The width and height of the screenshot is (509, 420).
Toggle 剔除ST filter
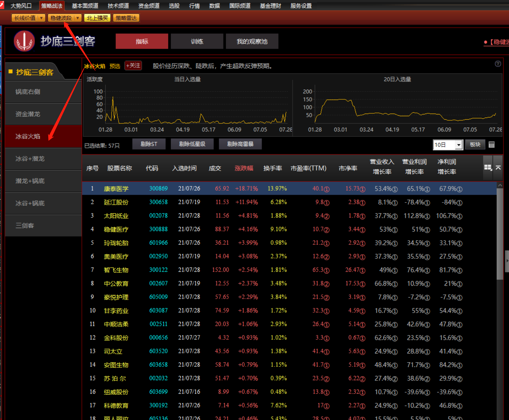pos(149,144)
